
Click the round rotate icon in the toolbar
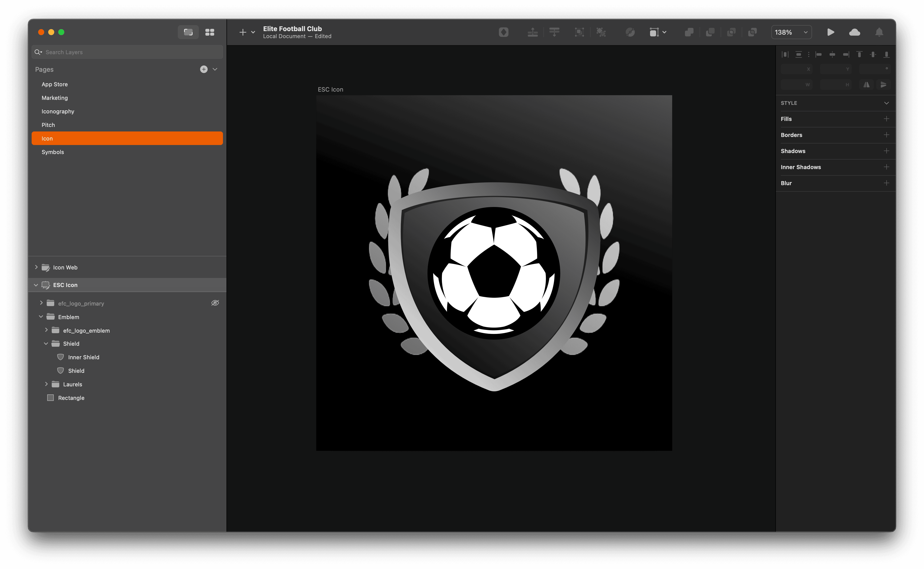[630, 32]
